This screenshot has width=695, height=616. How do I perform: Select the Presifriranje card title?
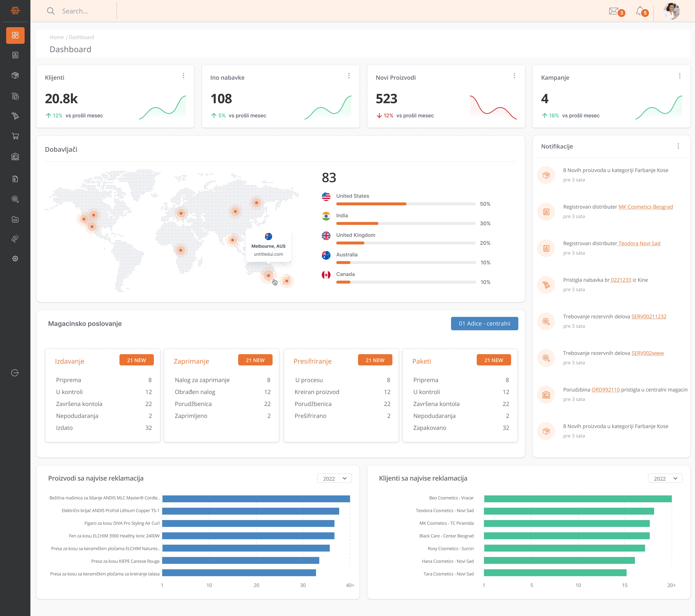coord(313,361)
